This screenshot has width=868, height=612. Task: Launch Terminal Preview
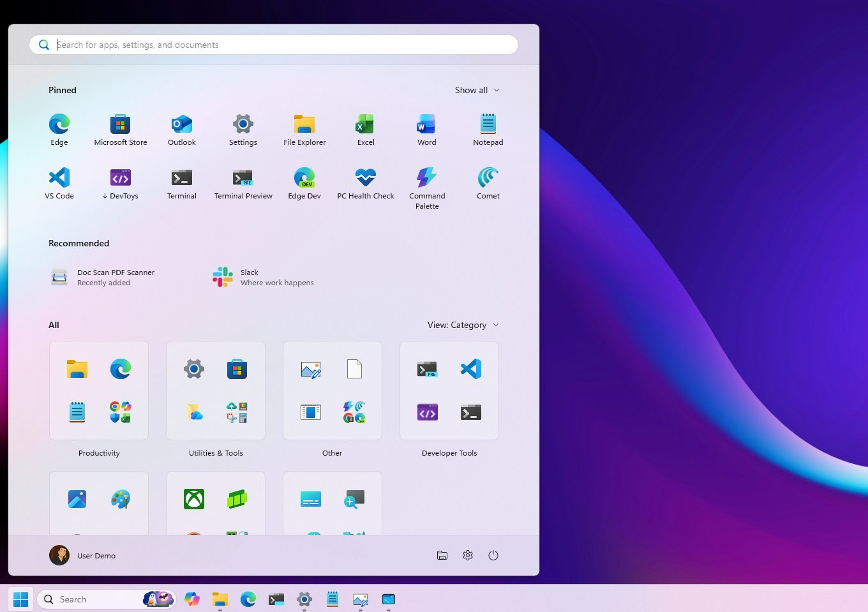pyautogui.click(x=243, y=183)
